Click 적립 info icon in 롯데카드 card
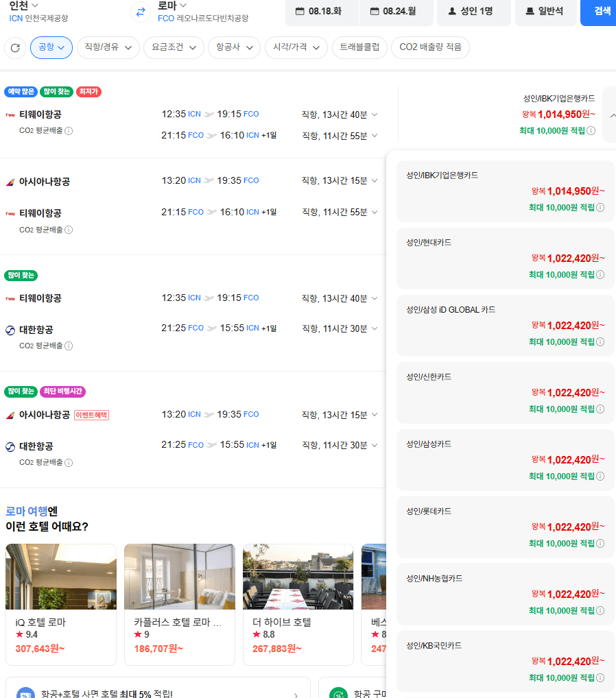 600,544
